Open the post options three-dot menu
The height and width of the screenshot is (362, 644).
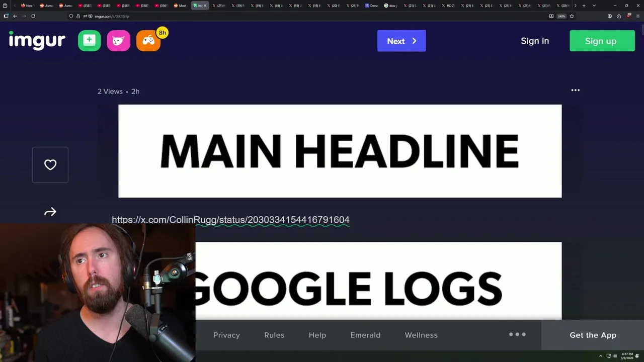(576, 90)
